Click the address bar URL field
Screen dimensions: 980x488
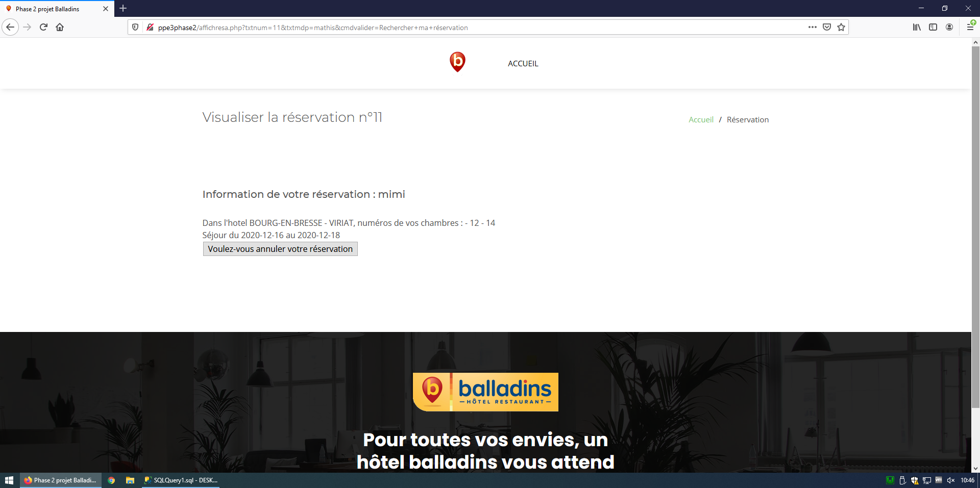[459, 28]
